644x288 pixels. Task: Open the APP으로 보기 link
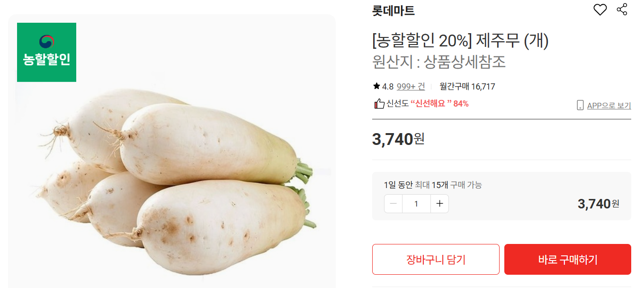[x=609, y=106]
